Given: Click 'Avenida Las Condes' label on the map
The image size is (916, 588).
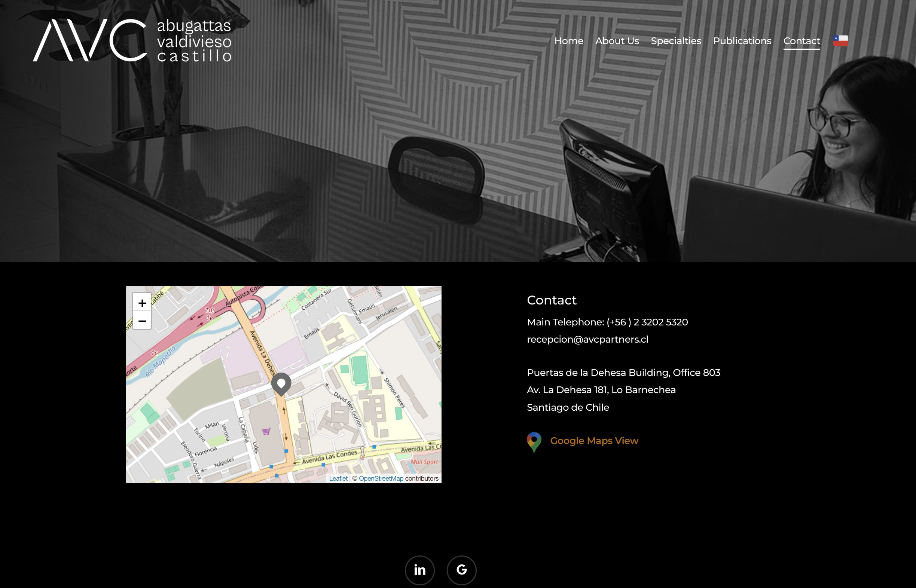Looking at the screenshot, I should coord(330,457).
